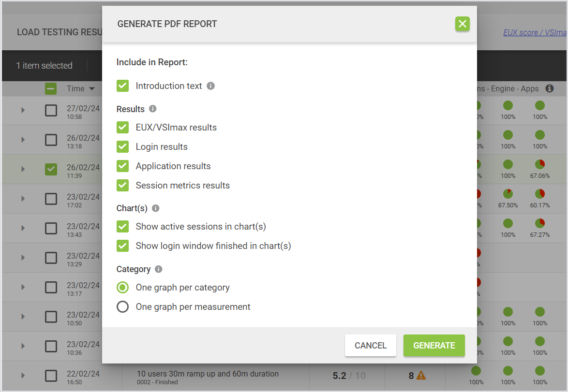
Task: Click the Cancel button
Action: tap(370, 346)
